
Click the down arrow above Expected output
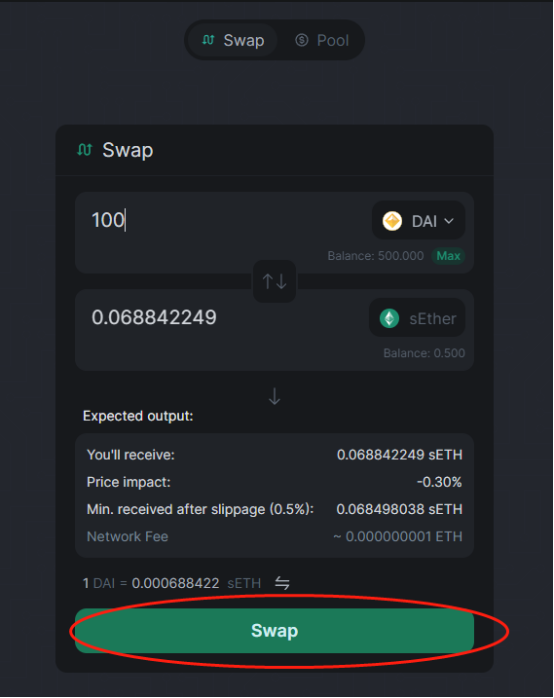275,396
